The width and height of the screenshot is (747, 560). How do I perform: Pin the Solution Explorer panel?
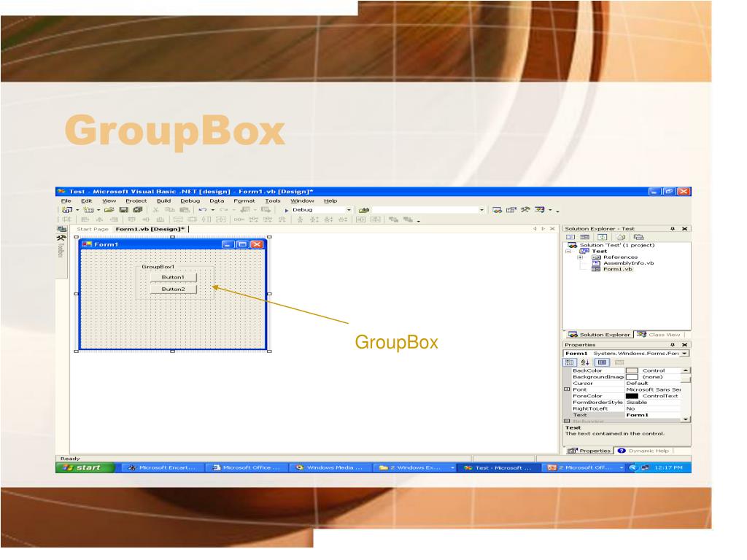[x=672, y=229]
